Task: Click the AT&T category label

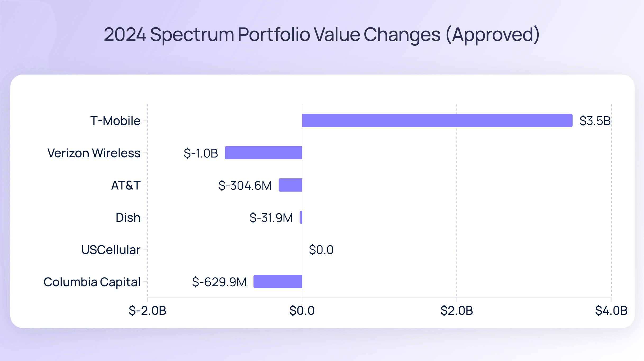Action: pyautogui.click(x=126, y=185)
